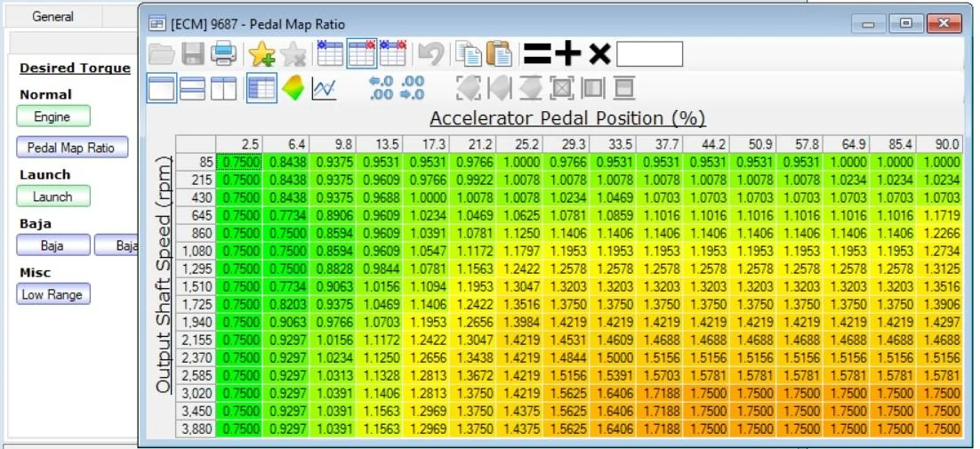Add table to favorites with star-plus icon
Viewport: 980px width, 449px height.
pyautogui.click(x=261, y=53)
